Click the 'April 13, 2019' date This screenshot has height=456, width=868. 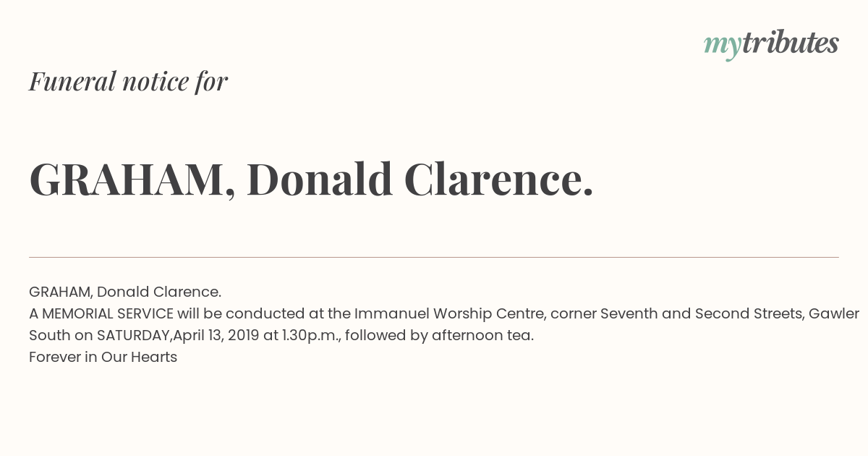click(216, 336)
